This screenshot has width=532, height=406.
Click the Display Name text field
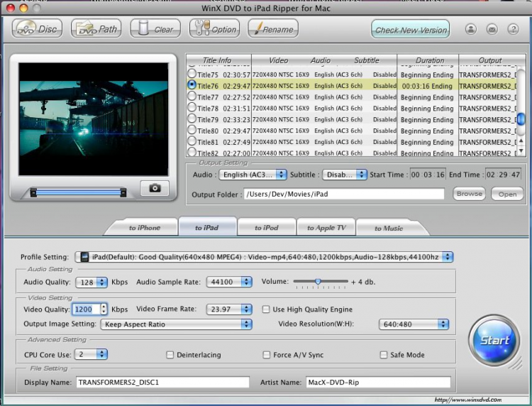click(x=162, y=382)
